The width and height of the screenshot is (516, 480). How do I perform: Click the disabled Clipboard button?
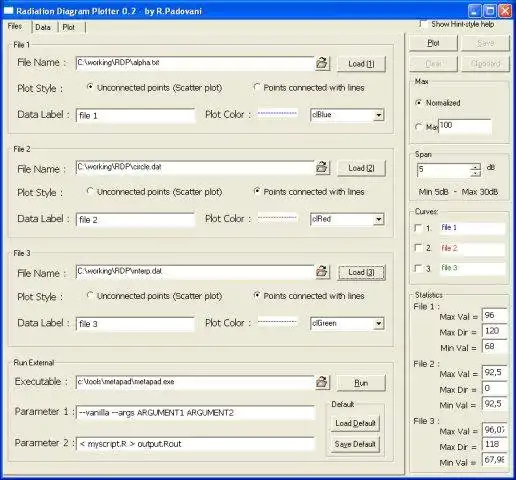click(485, 63)
